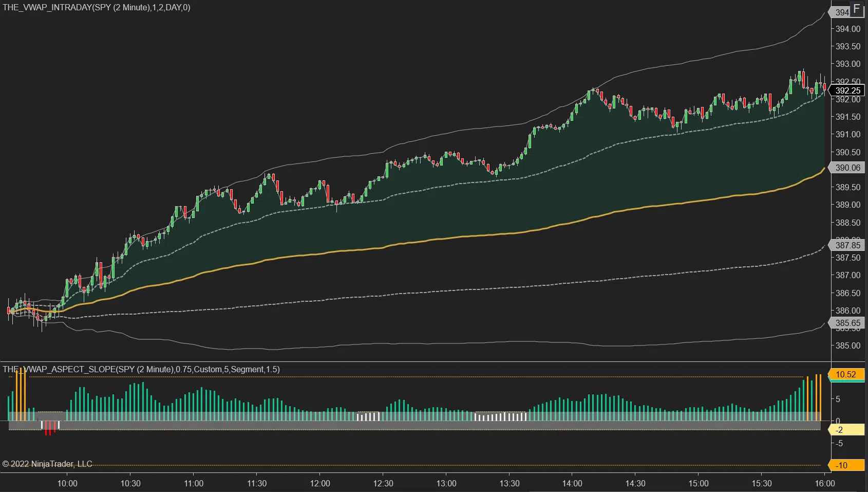The height and width of the screenshot is (492, 868).
Task: Click the 391.50 price axis label
Action: pyautogui.click(x=848, y=117)
